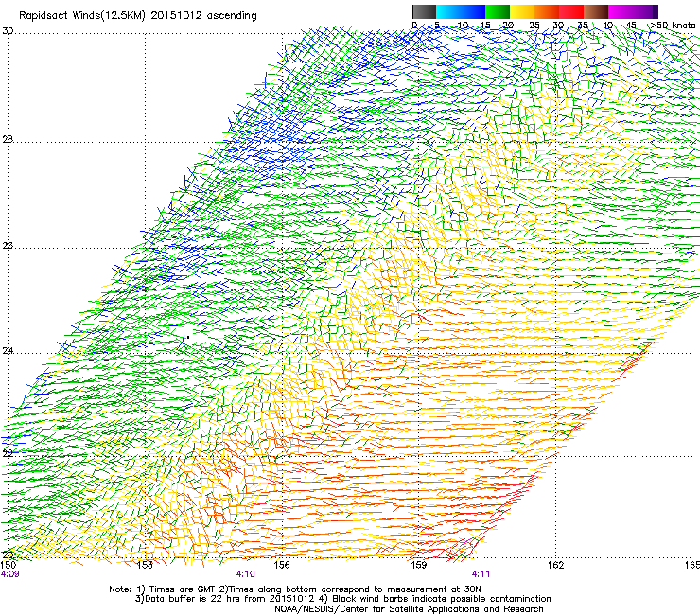
Task: Pick the yellow 20-25 knots color bar segment
Action: (x=522, y=11)
